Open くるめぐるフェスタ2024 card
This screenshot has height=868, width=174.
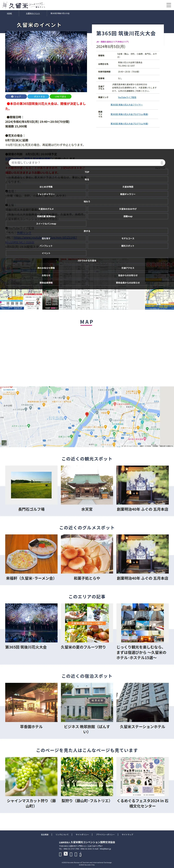coord(143,783)
